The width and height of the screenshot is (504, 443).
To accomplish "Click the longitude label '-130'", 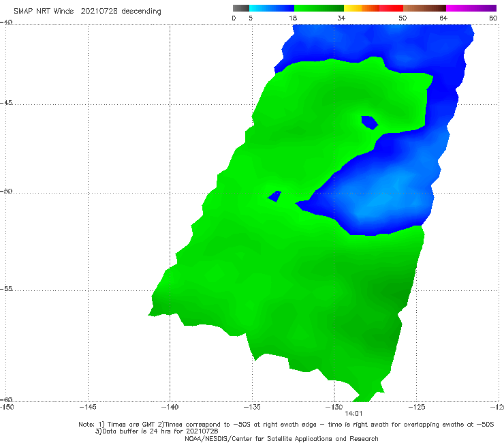I will point(334,407).
